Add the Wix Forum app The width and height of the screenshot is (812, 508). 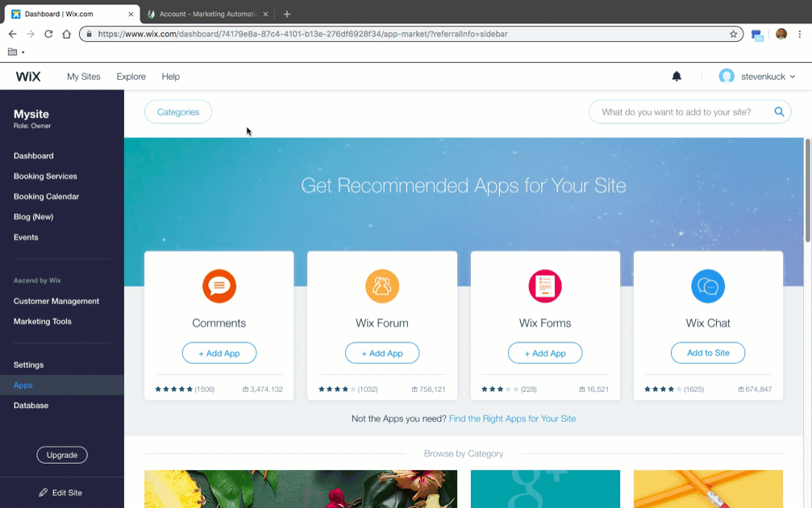tap(382, 353)
